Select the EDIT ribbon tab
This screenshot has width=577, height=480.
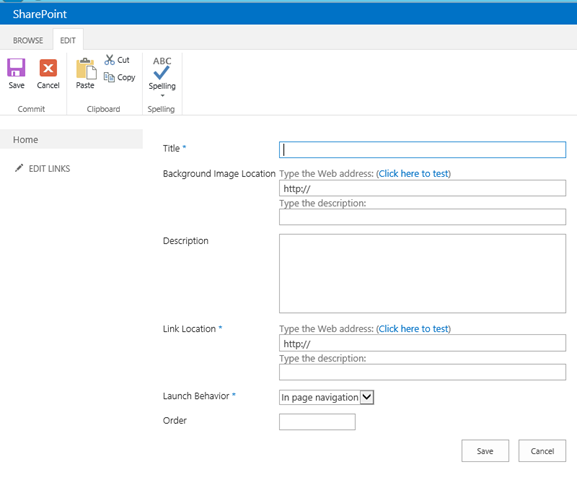click(x=68, y=40)
